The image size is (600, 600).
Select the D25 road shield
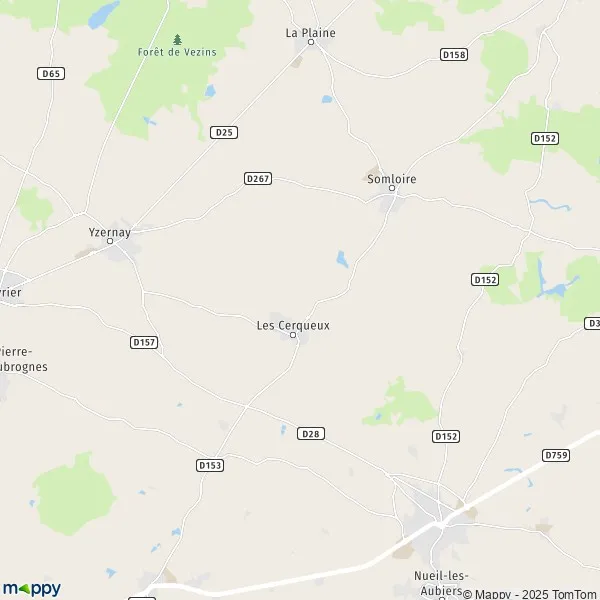click(x=224, y=132)
